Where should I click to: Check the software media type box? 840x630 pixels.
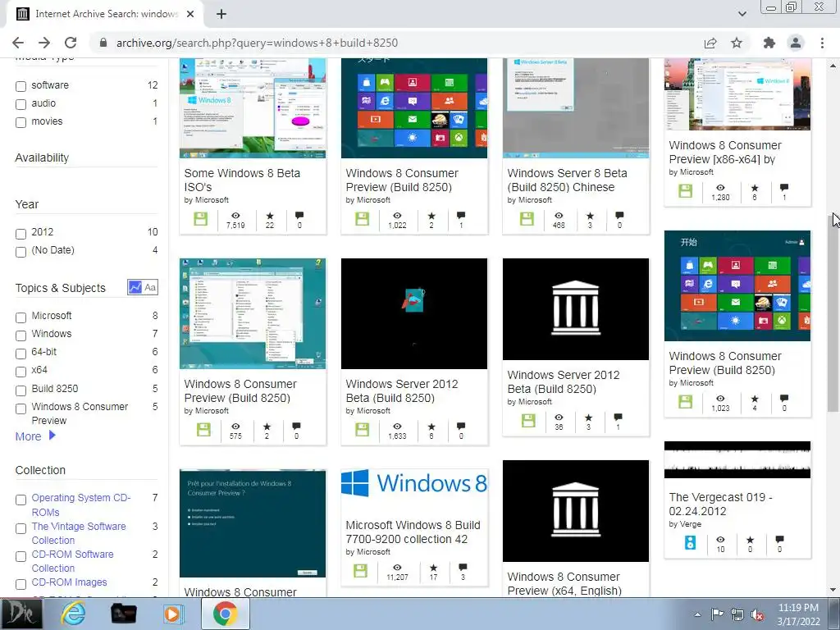coord(21,86)
